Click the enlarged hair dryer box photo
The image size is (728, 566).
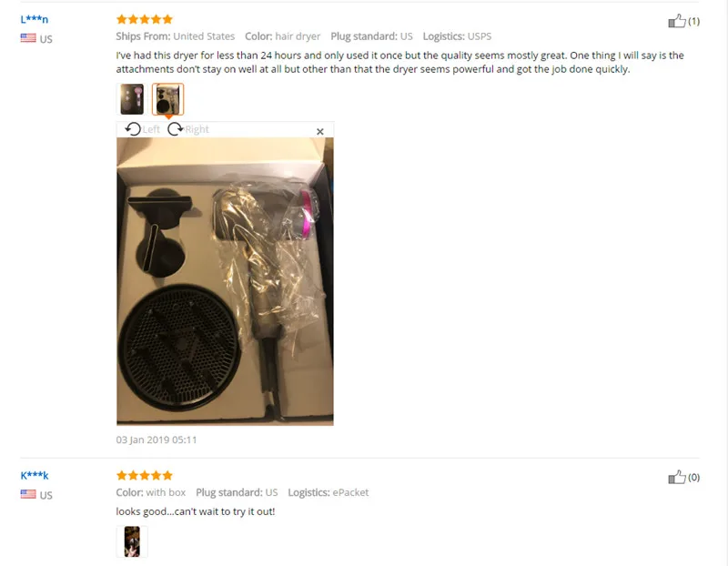(225, 281)
